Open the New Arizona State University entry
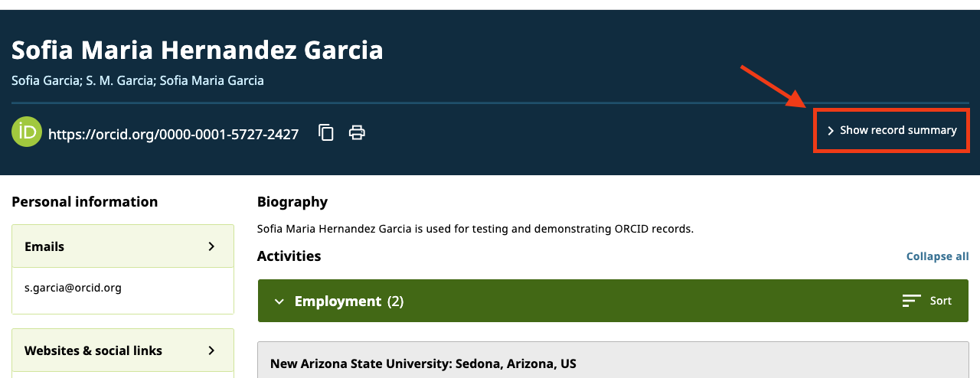Screen dimensions: 980x378 (423, 363)
